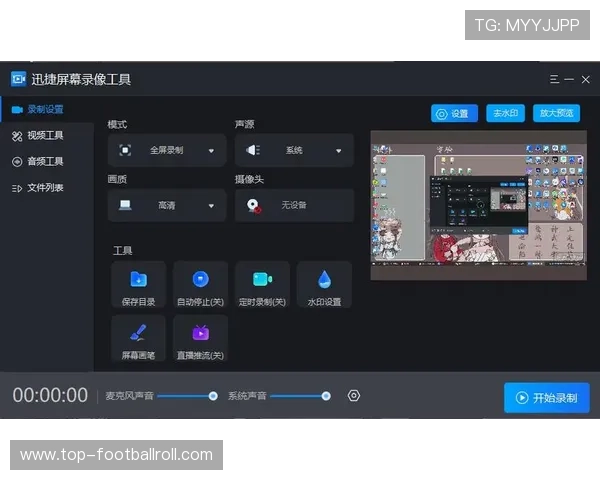Click the screen preview thumbnail

pos(478,205)
